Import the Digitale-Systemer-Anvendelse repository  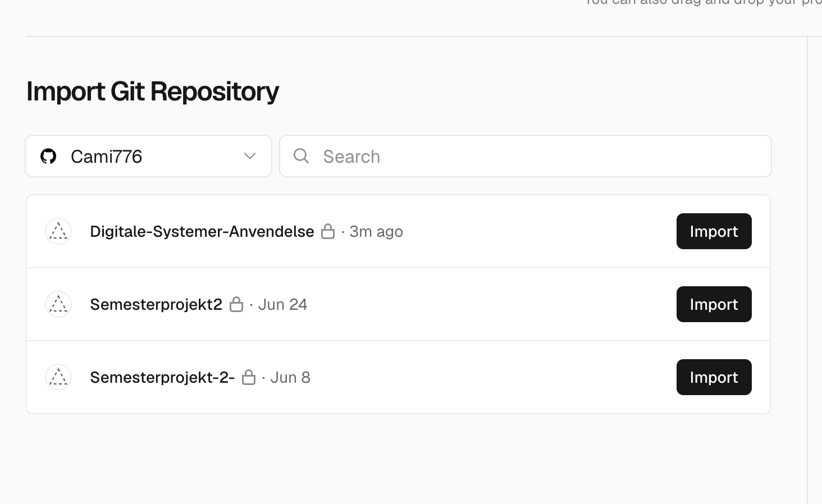click(x=714, y=231)
